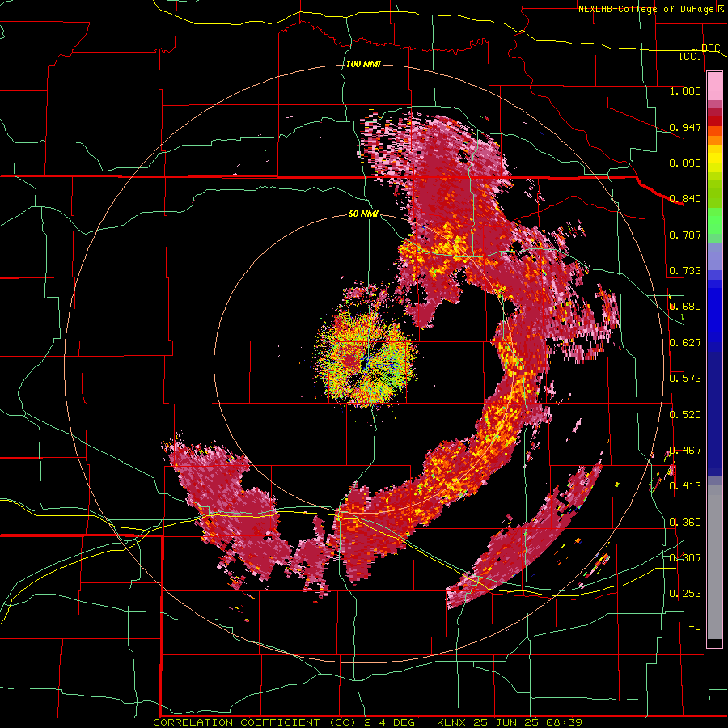Click the 0.840 scale value

pyautogui.click(x=685, y=199)
